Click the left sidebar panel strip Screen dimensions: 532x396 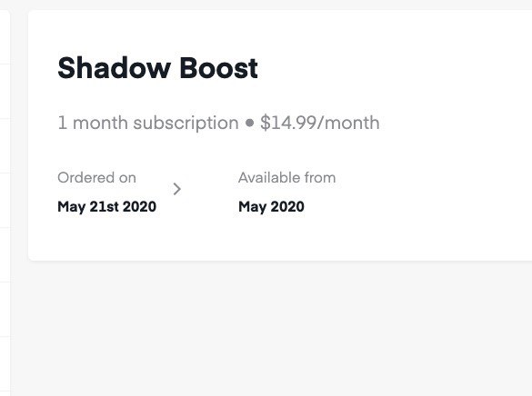pyautogui.click(x=5, y=203)
